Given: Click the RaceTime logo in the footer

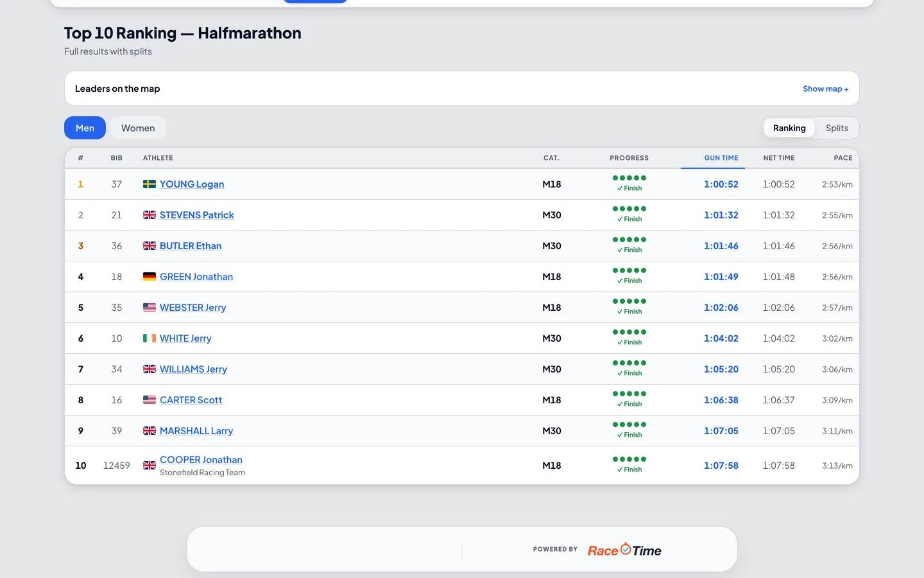Looking at the screenshot, I should (x=624, y=550).
